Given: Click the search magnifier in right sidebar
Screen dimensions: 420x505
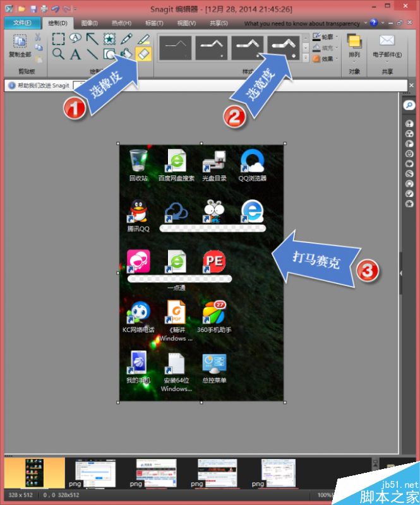Looking at the screenshot, I should click(409, 105).
